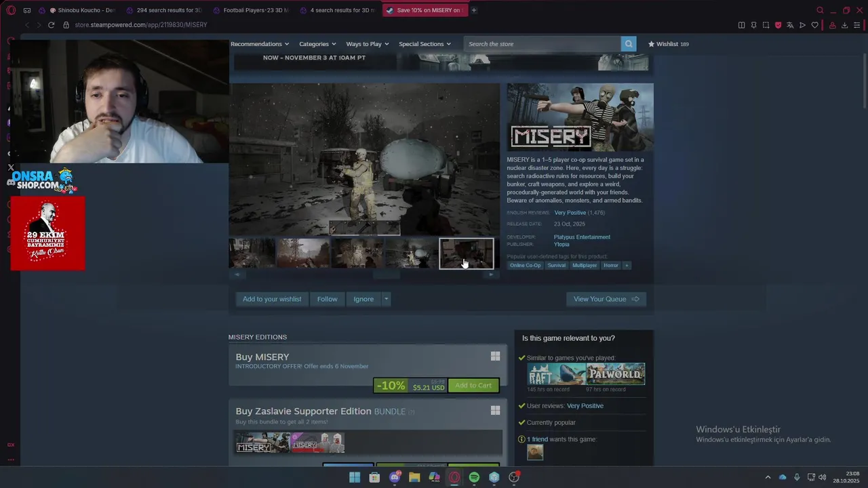The width and height of the screenshot is (868, 488).
Task: Go back using the browser back arrow
Action: (x=27, y=25)
